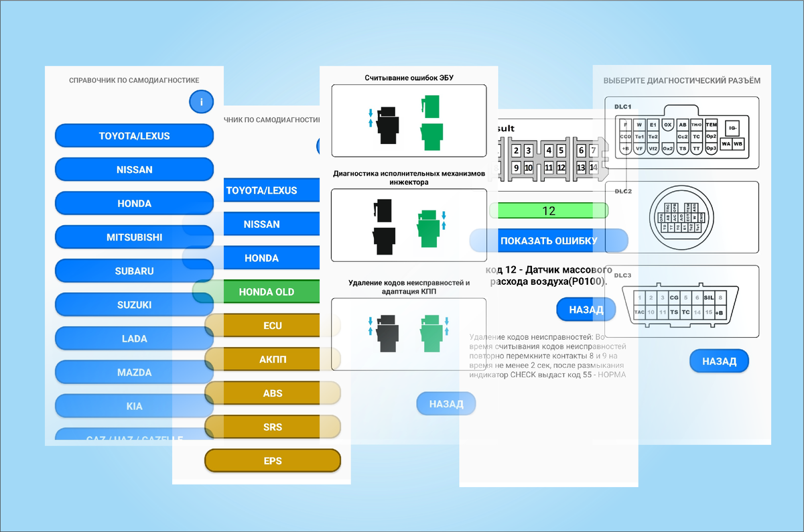
Task: Click pin 9 in the grey connector
Action: (517, 168)
